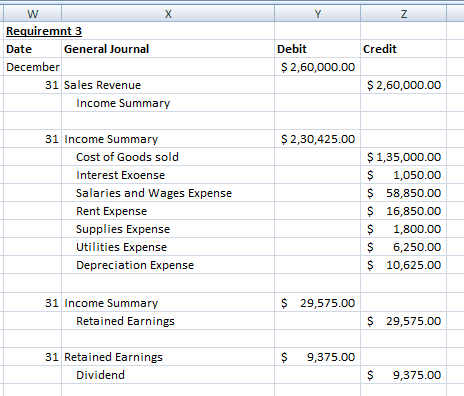The height and width of the screenshot is (396, 464).
Task: Select the 'Cost of Goods sold' cell
Action: (168, 157)
